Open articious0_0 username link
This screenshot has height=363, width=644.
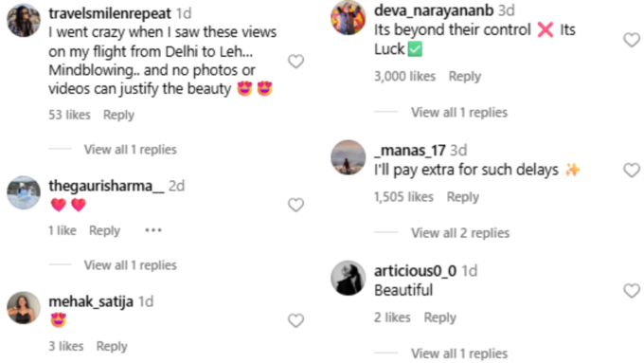click(415, 271)
